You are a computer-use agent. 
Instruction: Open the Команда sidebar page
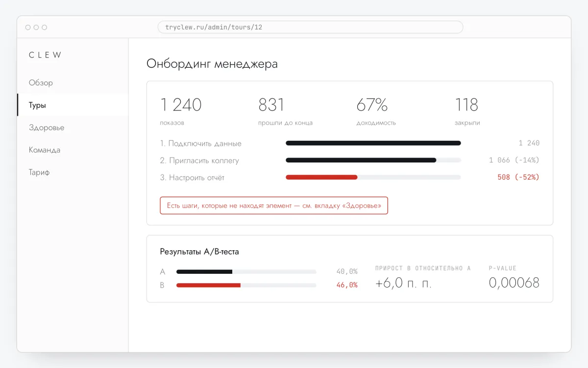pos(73,150)
